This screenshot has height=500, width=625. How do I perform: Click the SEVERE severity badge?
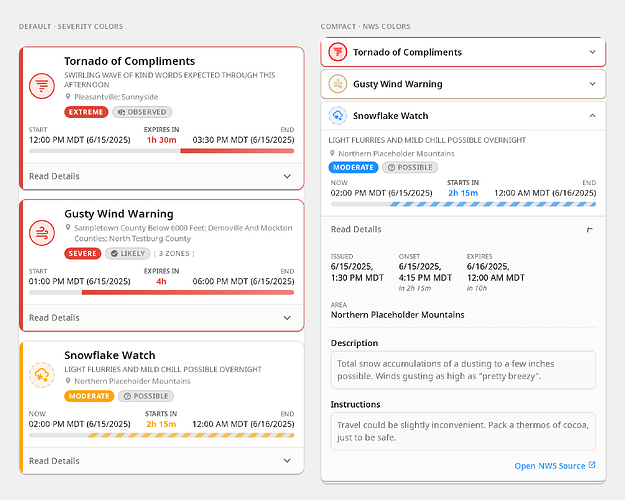pyautogui.click(x=83, y=254)
